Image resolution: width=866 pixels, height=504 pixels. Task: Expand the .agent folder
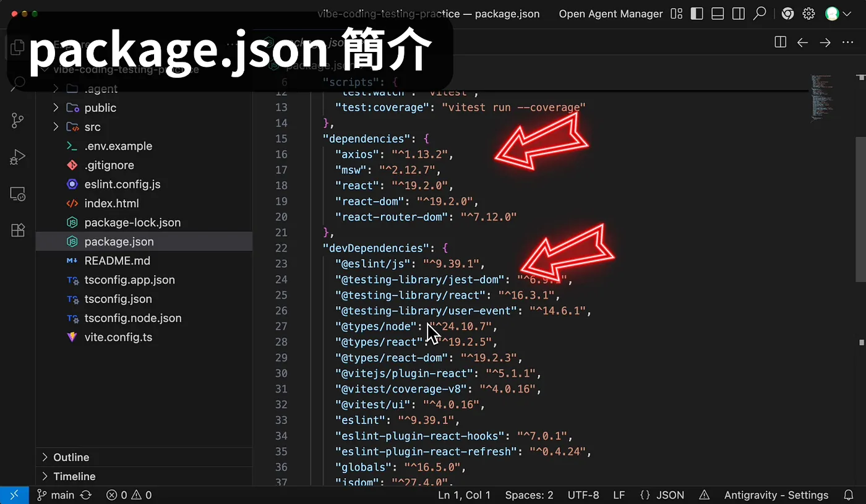point(144,89)
